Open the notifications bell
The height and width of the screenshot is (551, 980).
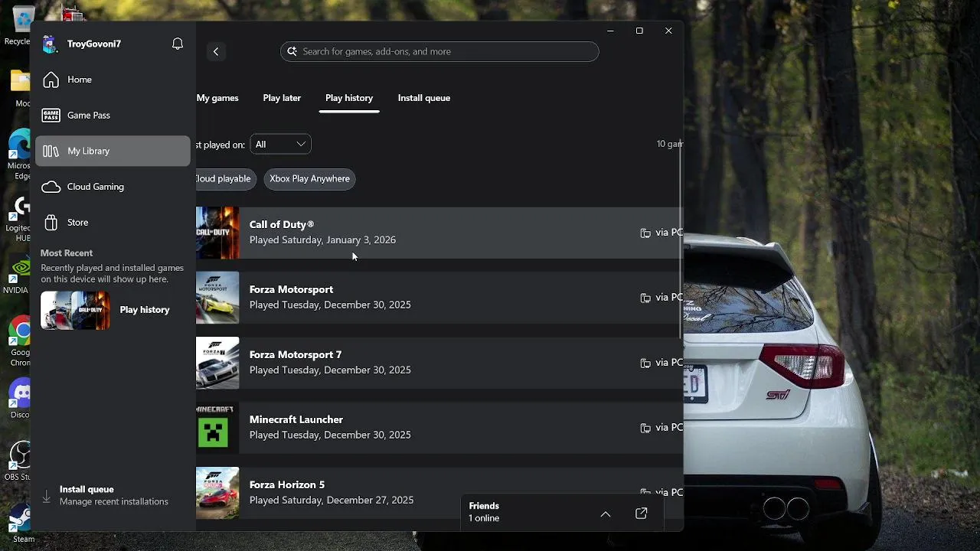click(x=178, y=44)
